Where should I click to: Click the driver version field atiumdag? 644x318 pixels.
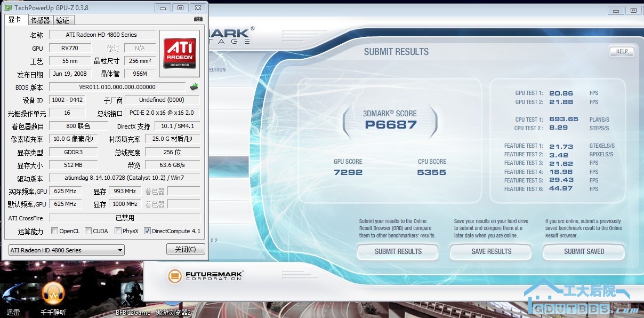tap(124, 178)
